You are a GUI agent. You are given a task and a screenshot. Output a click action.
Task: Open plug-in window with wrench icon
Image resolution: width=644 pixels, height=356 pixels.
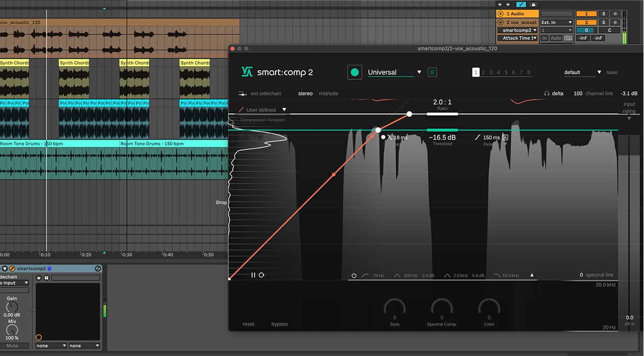[12, 269]
